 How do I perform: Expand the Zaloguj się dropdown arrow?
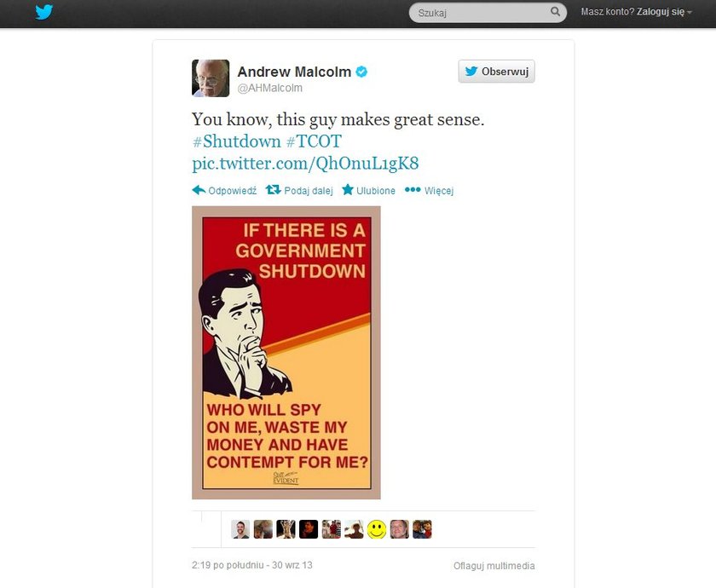coord(690,13)
